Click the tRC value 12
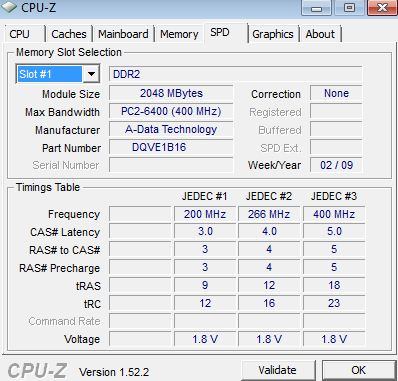This screenshot has width=398, height=381. click(x=205, y=303)
